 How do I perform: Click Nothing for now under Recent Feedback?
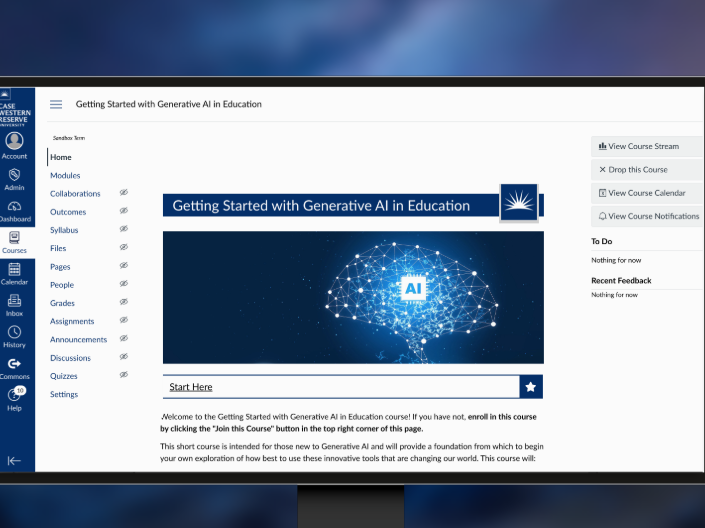tap(614, 295)
